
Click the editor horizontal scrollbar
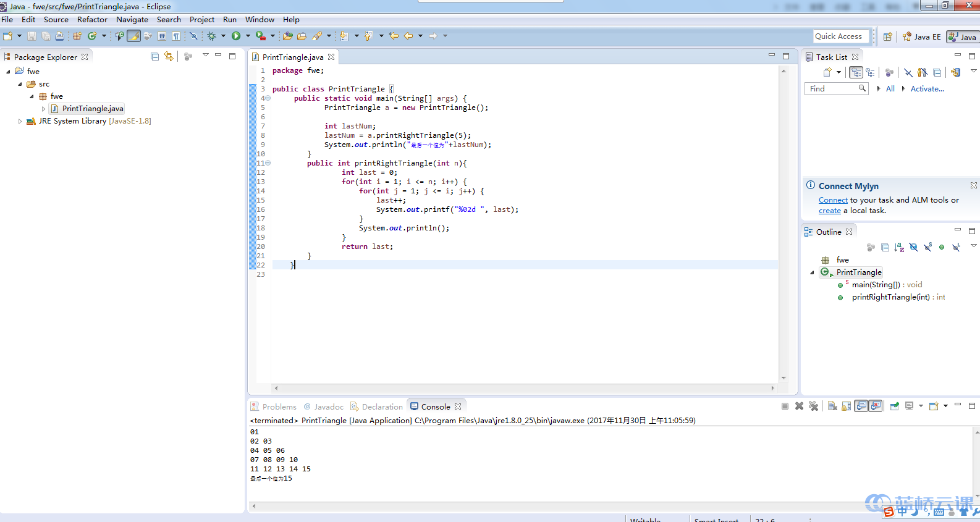[523, 388]
